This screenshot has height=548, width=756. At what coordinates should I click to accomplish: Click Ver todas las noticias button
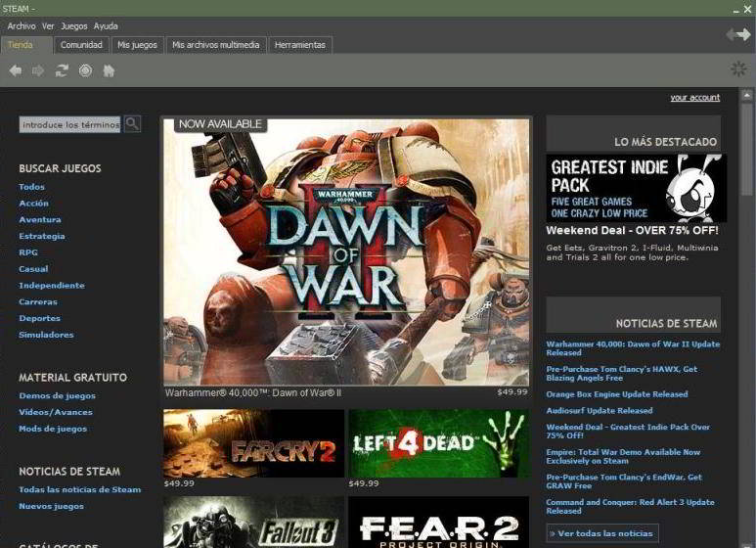click(602, 533)
